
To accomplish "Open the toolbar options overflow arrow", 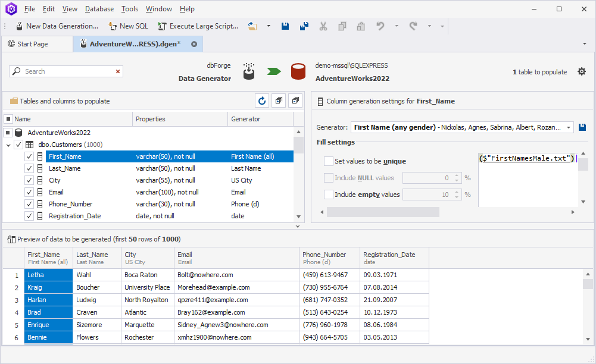I will [x=442, y=26].
